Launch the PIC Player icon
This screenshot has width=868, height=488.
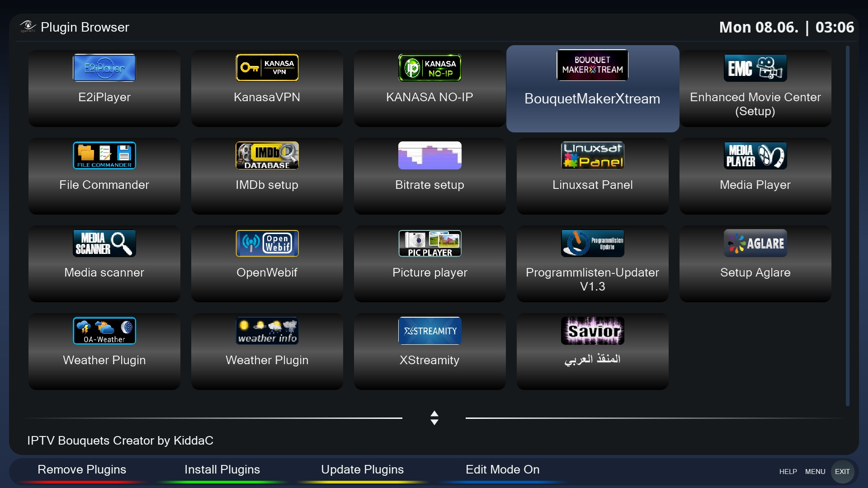pos(430,243)
